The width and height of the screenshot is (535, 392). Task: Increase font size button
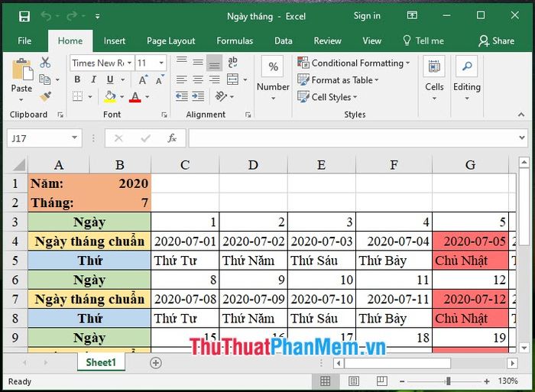144,79
